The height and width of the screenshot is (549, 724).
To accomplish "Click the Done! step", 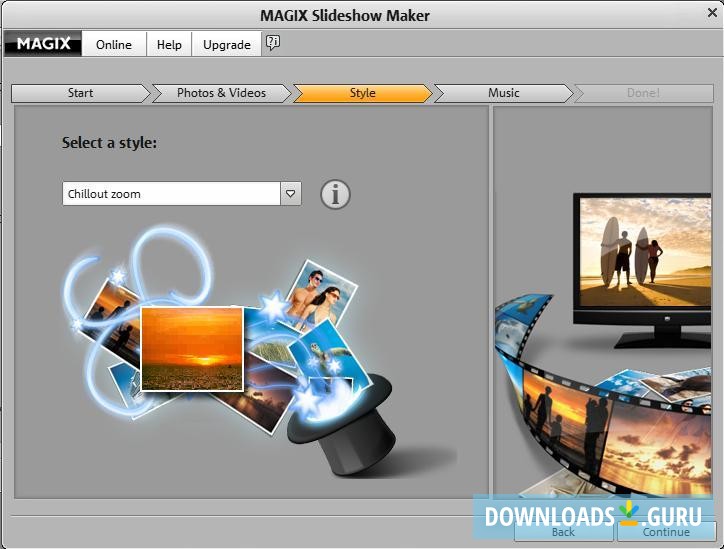I will coord(644,93).
